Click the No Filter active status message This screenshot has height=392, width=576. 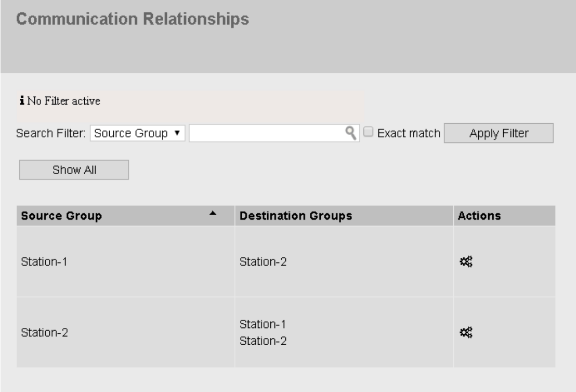click(62, 101)
